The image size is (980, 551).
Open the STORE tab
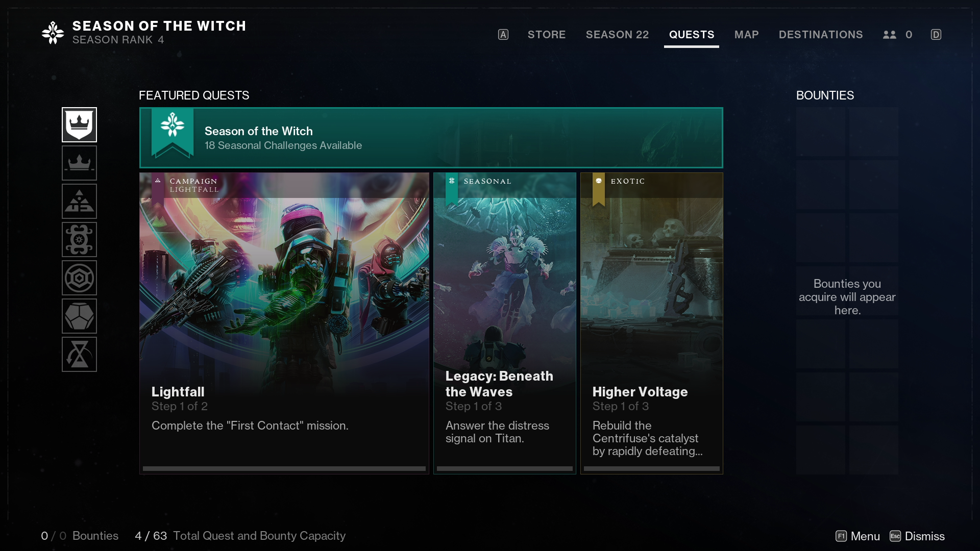point(547,34)
